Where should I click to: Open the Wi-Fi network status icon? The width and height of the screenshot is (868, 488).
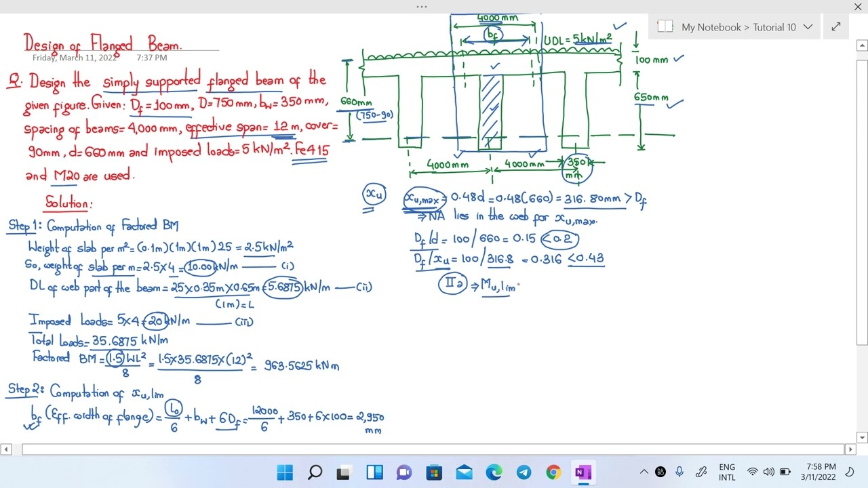pyautogui.click(x=752, y=472)
